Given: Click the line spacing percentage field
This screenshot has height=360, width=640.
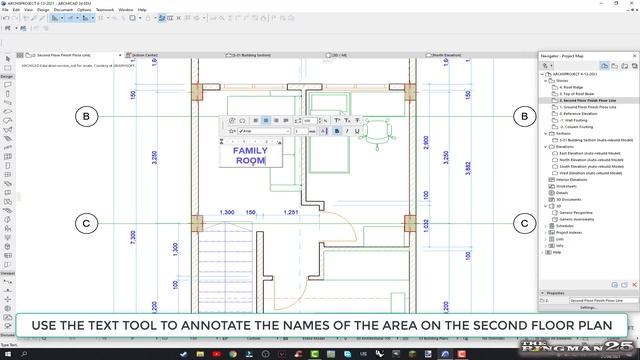Looking at the screenshot, I should click(310, 120).
